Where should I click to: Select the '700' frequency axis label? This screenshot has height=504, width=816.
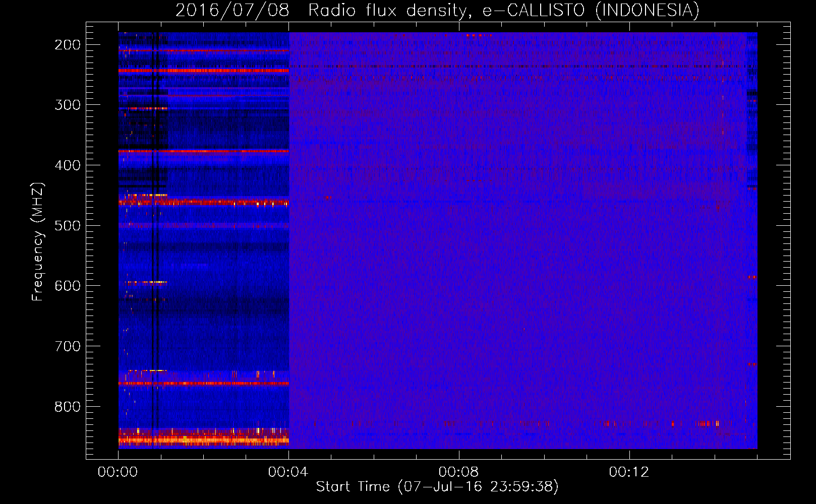[67, 346]
